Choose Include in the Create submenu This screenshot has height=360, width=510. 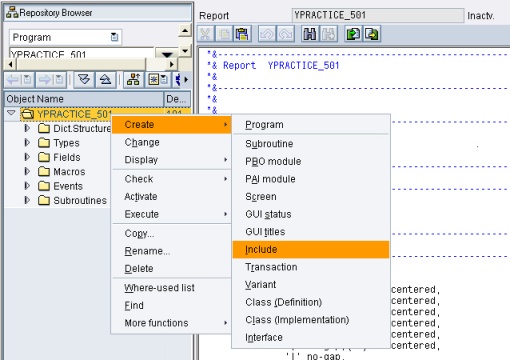click(311, 250)
